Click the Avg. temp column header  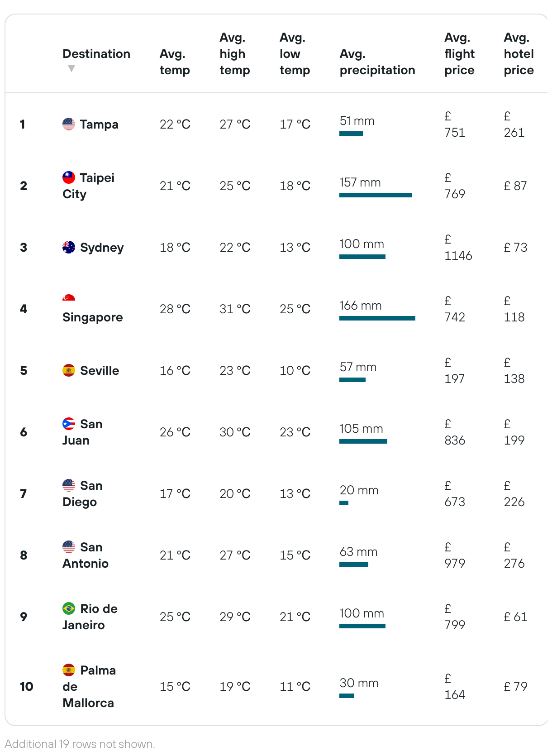pos(175,62)
